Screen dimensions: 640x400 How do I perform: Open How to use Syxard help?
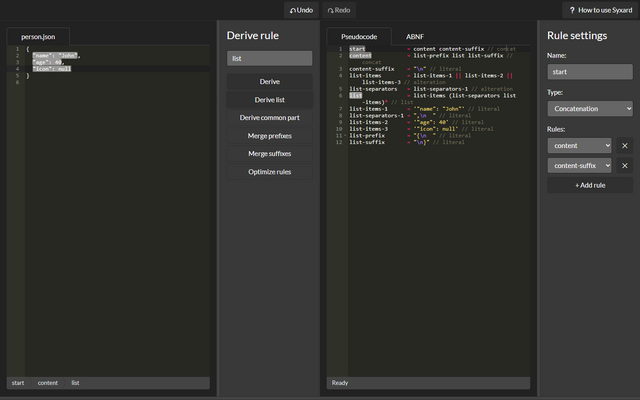pyautogui.click(x=600, y=10)
